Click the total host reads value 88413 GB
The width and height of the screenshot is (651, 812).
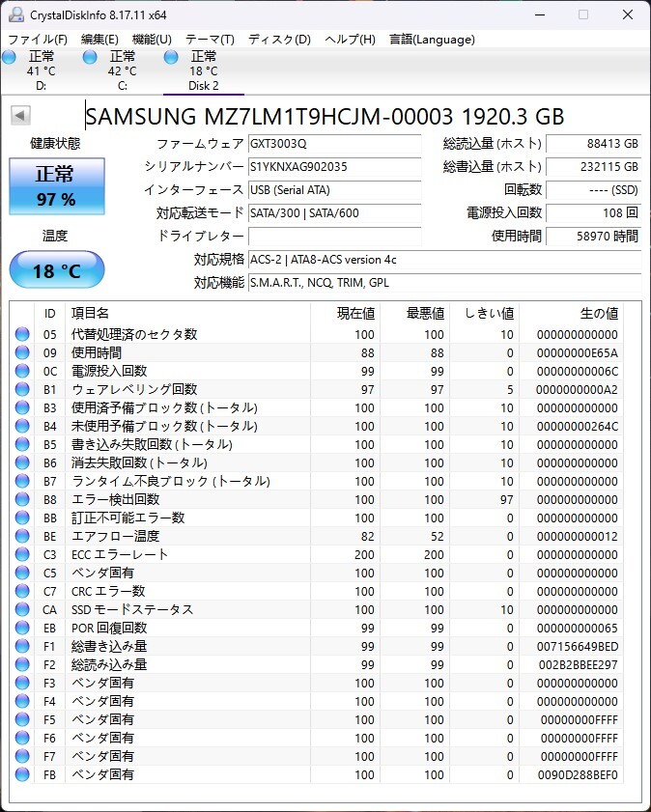pyautogui.click(x=593, y=144)
